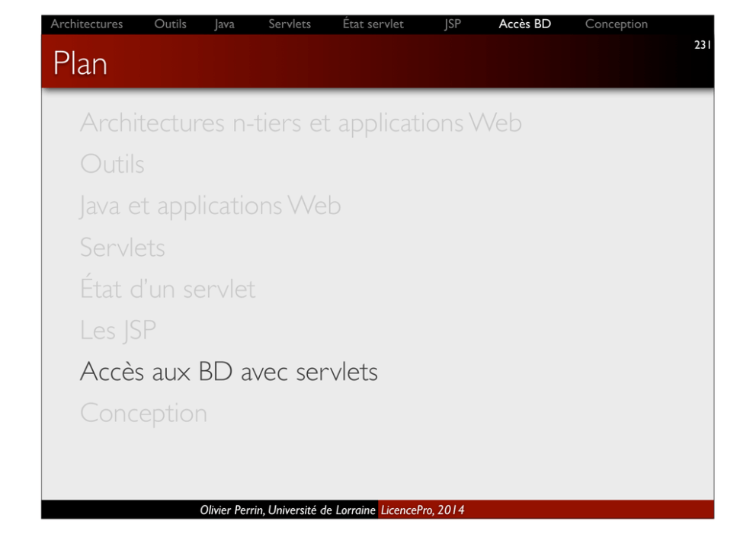Click the 'Plan' slide title
This screenshot has width=756, height=534.
(x=80, y=63)
